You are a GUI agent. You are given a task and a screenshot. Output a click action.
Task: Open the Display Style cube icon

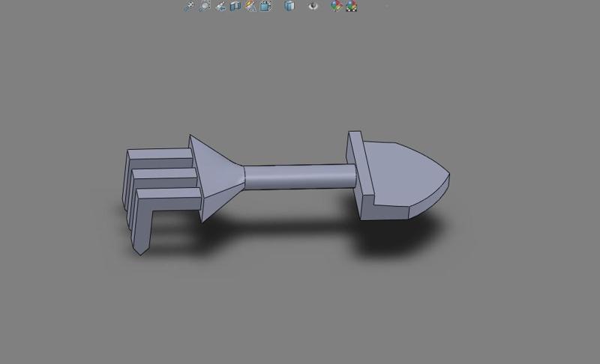tap(289, 6)
